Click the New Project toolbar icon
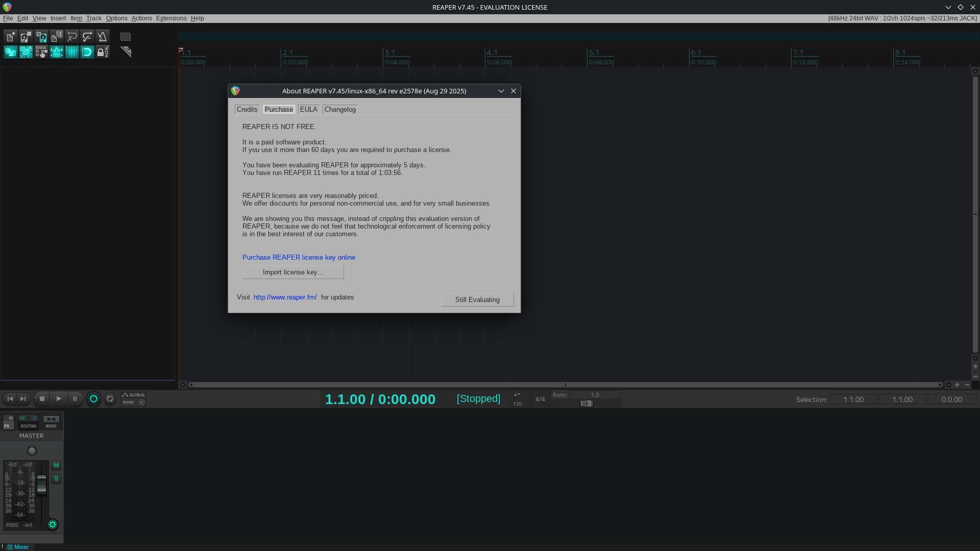The image size is (980, 551). coord(10,37)
